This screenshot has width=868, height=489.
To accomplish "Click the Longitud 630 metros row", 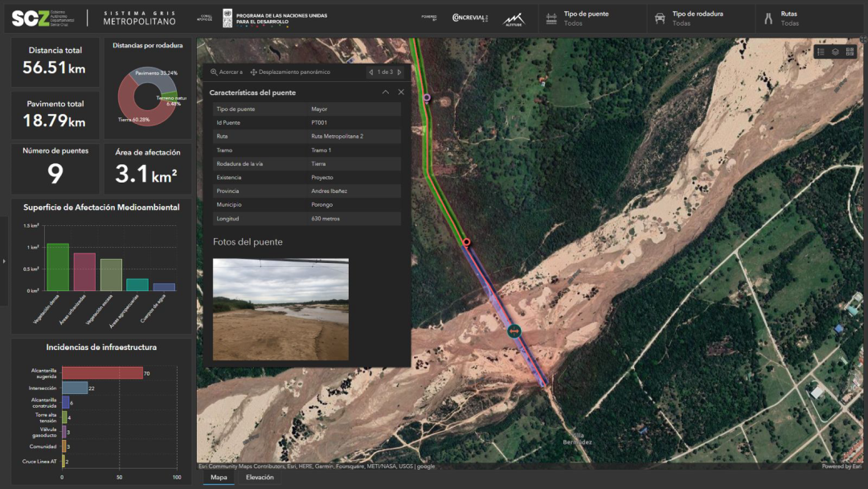I will tap(307, 218).
